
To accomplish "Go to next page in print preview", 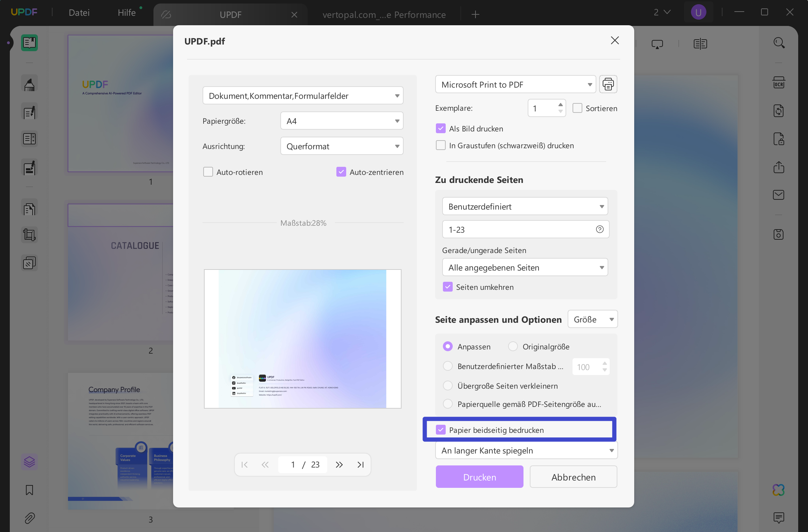I will pos(339,465).
